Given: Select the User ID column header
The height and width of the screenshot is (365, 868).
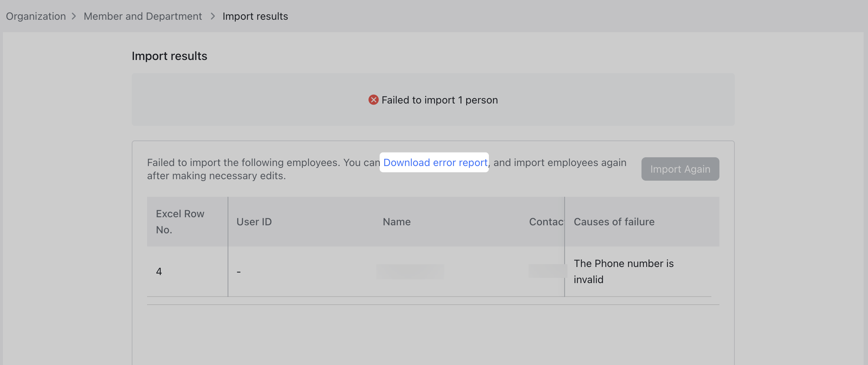Looking at the screenshot, I should pyautogui.click(x=254, y=221).
